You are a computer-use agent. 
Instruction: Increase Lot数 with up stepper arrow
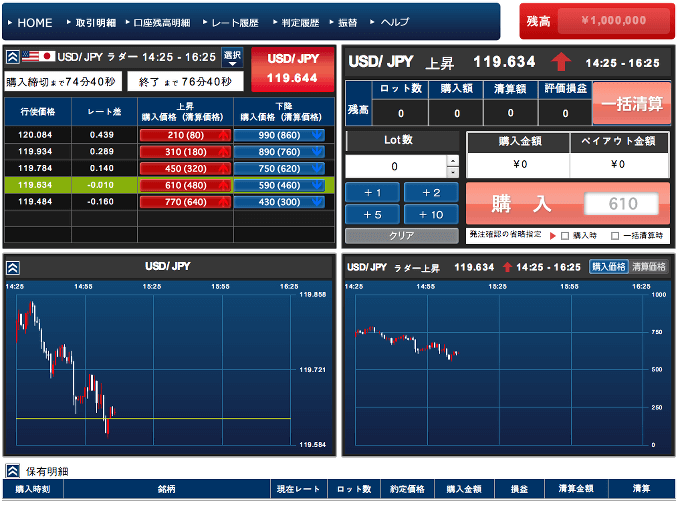pos(452,161)
